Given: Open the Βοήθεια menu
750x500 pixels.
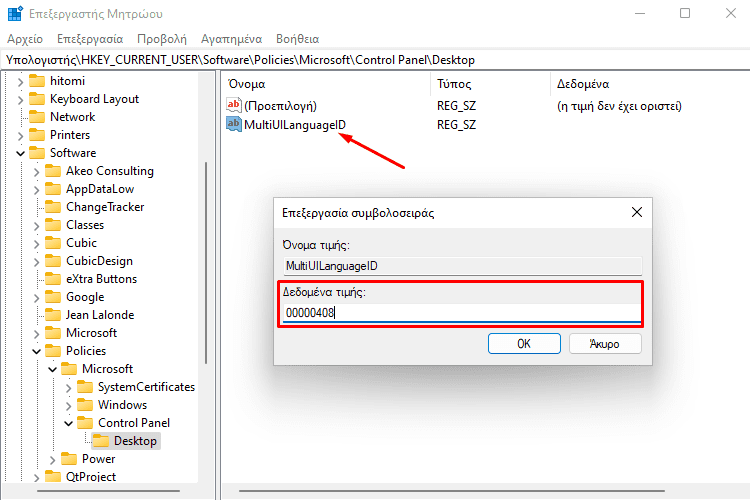Looking at the screenshot, I should pos(297,39).
